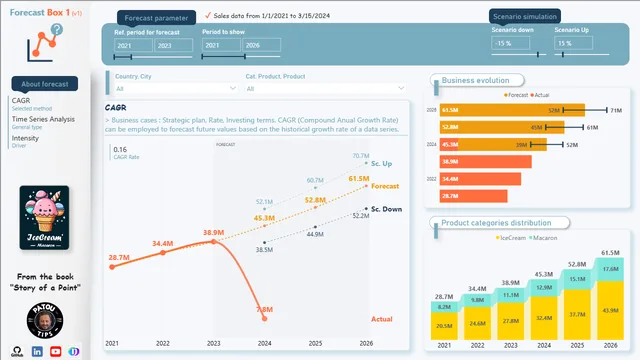
Task: Click the IceCream legend item
Action: click(511, 238)
